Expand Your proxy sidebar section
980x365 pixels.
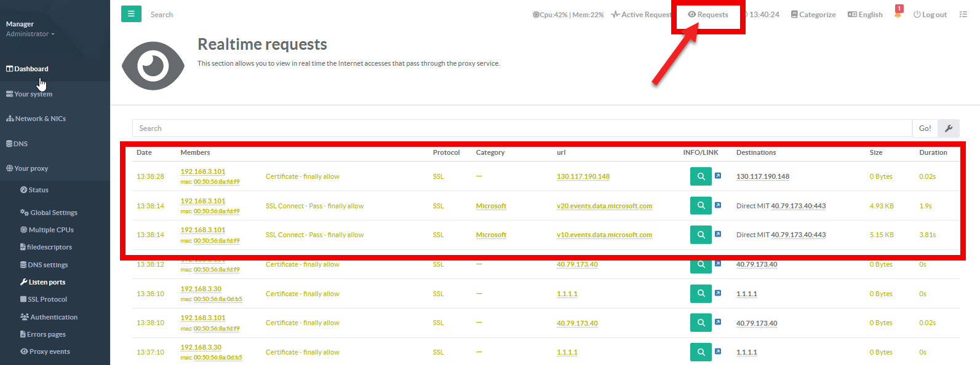coord(27,168)
